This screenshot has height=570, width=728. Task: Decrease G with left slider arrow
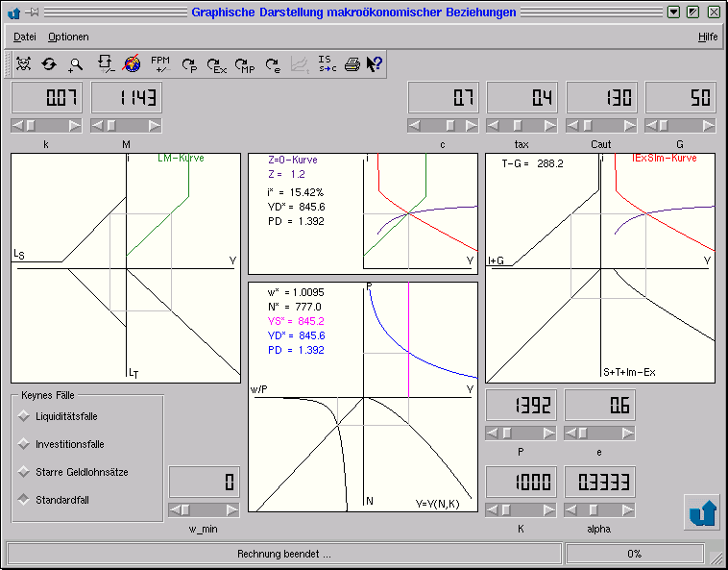(x=651, y=125)
